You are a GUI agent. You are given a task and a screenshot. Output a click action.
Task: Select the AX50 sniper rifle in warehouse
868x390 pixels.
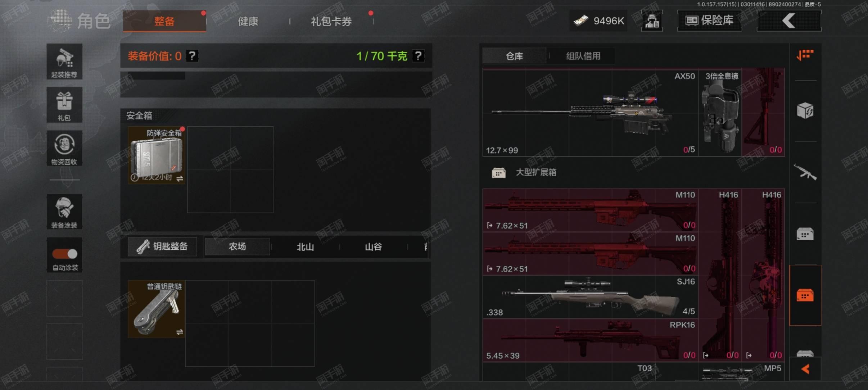pos(590,113)
